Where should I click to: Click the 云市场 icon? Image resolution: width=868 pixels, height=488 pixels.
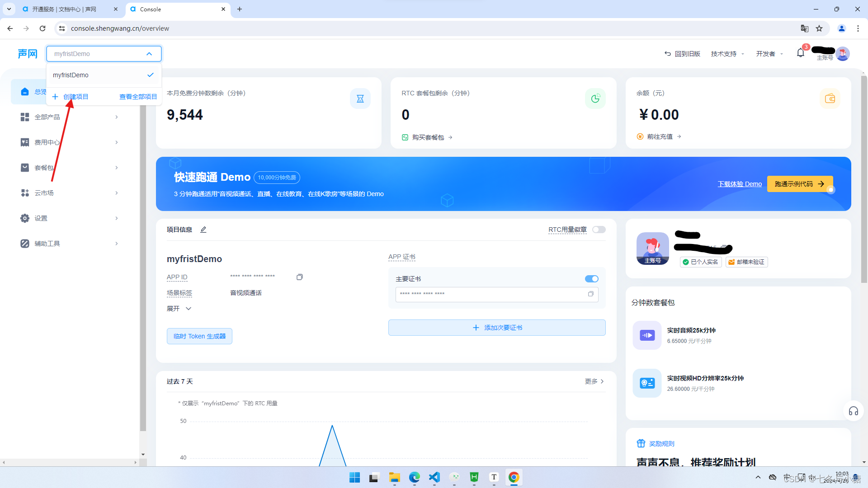tap(25, 193)
